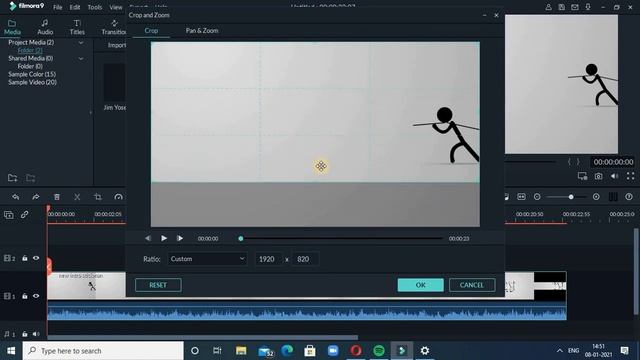Open the speed control icon
Image resolution: width=640 pixels, height=360 pixels.
(118, 197)
